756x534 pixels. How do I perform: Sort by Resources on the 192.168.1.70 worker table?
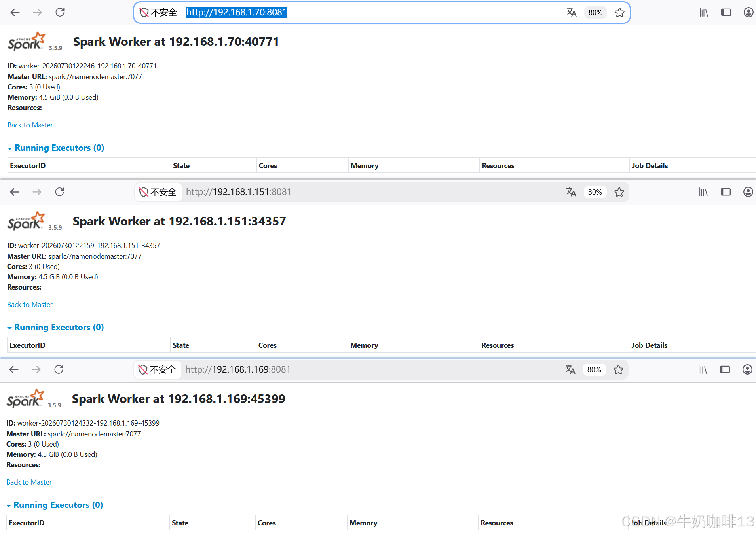(x=555, y=166)
